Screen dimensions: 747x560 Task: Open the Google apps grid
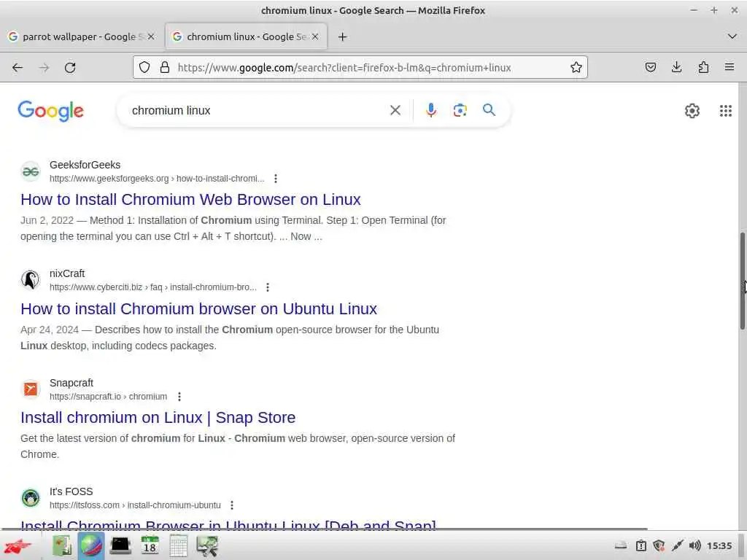(726, 111)
